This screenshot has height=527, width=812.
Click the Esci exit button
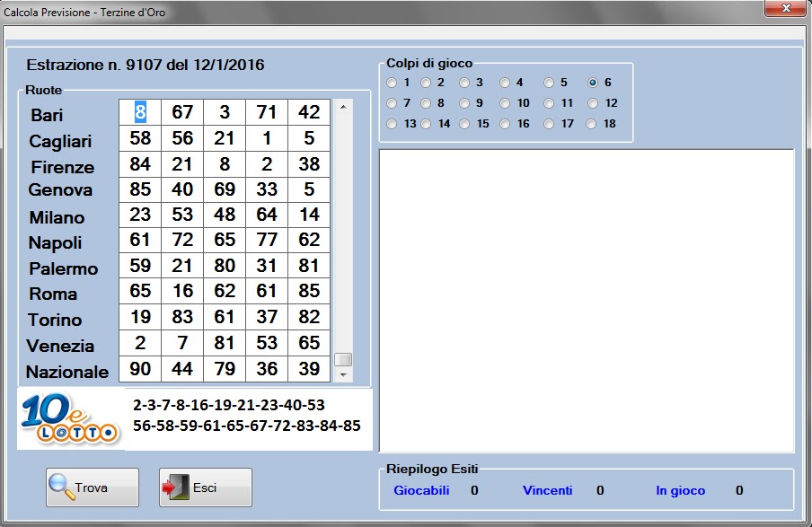(206, 487)
